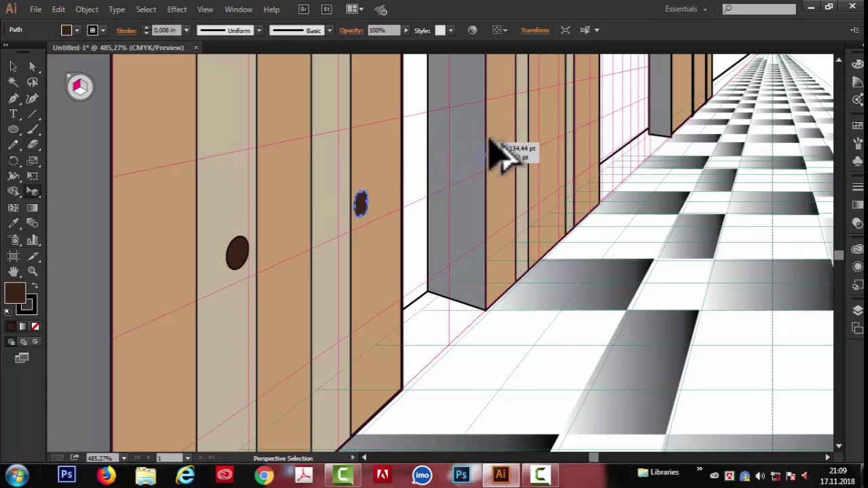The height and width of the screenshot is (488, 868).
Task: Activate the Hand tool
Action: pyautogui.click(x=13, y=272)
